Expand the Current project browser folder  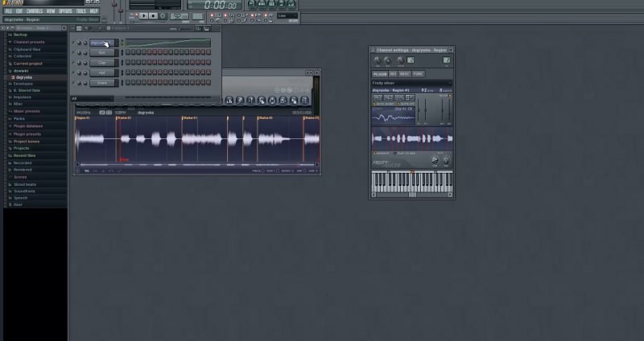[27, 63]
